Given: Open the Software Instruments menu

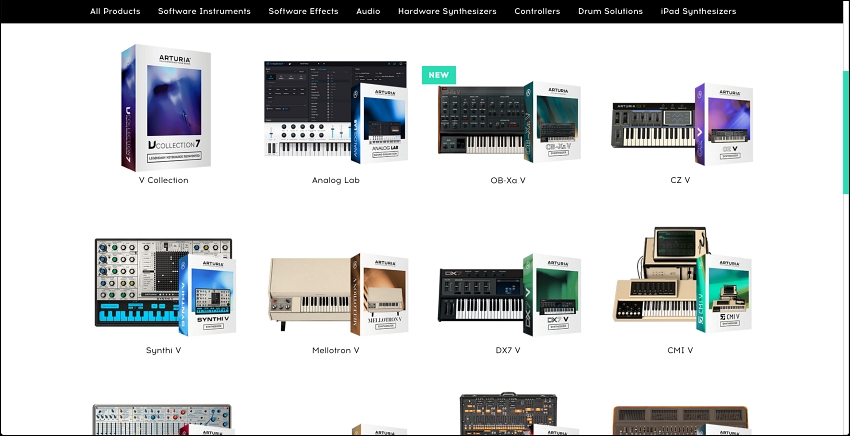Looking at the screenshot, I should 204,11.
